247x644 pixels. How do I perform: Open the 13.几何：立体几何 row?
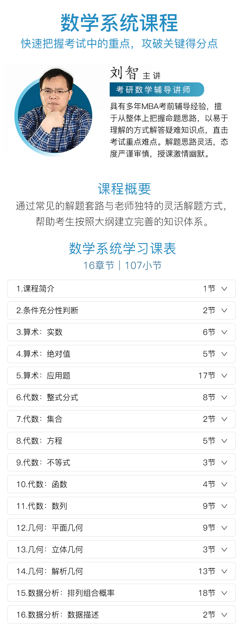[x=122, y=549]
